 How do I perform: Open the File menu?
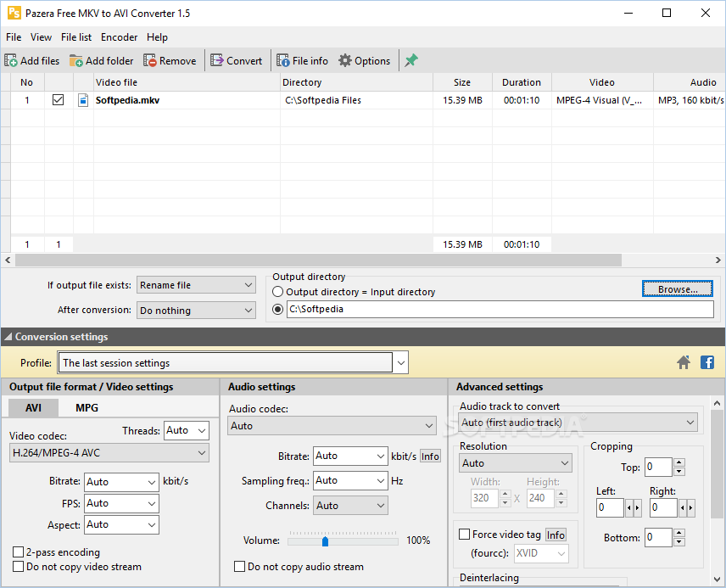pyautogui.click(x=14, y=37)
